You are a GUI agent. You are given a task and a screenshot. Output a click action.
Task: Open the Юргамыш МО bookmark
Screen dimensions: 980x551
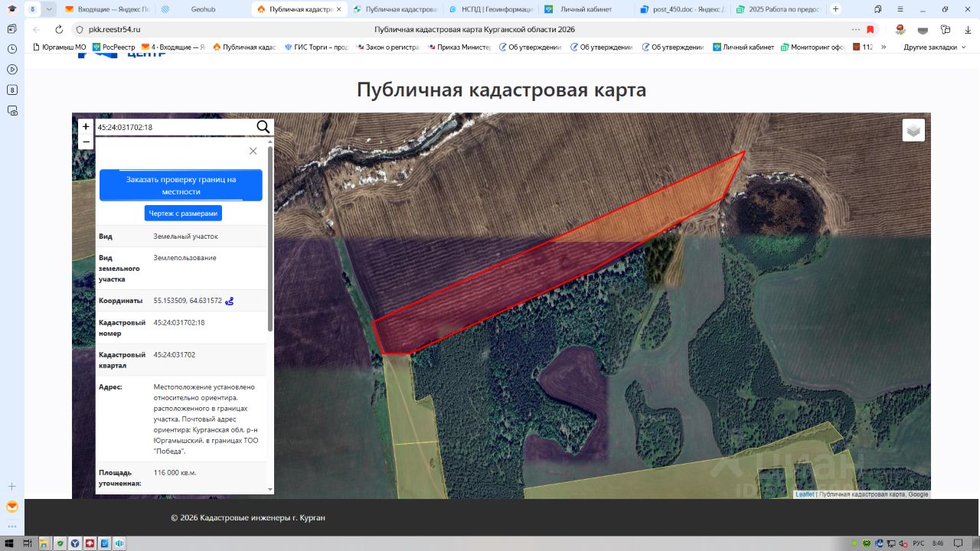point(59,47)
